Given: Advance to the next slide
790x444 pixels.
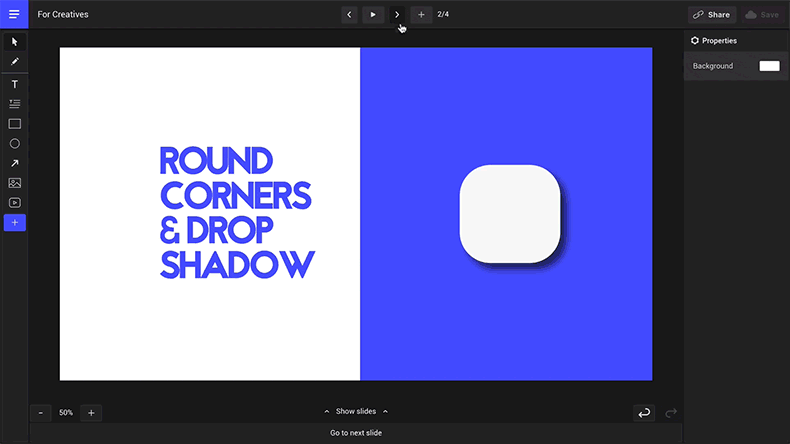Looking at the screenshot, I should (397, 15).
